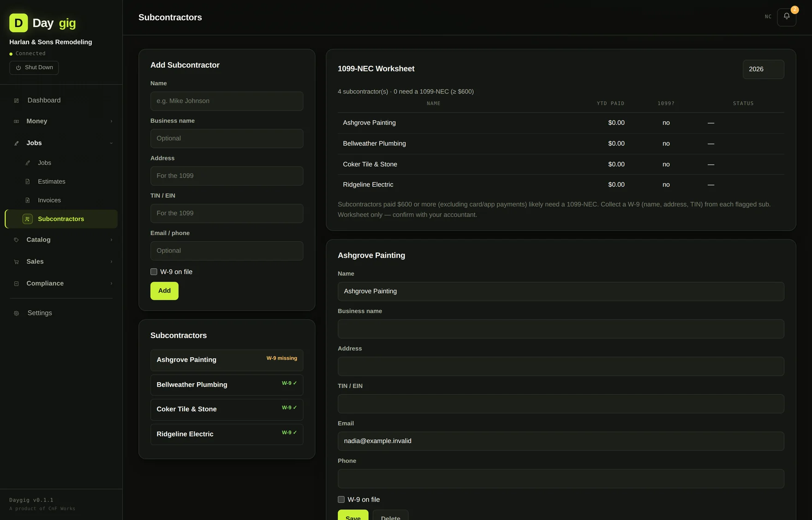Save Ashgrove Painting details
This screenshot has width=812, height=520.
(x=353, y=515)
